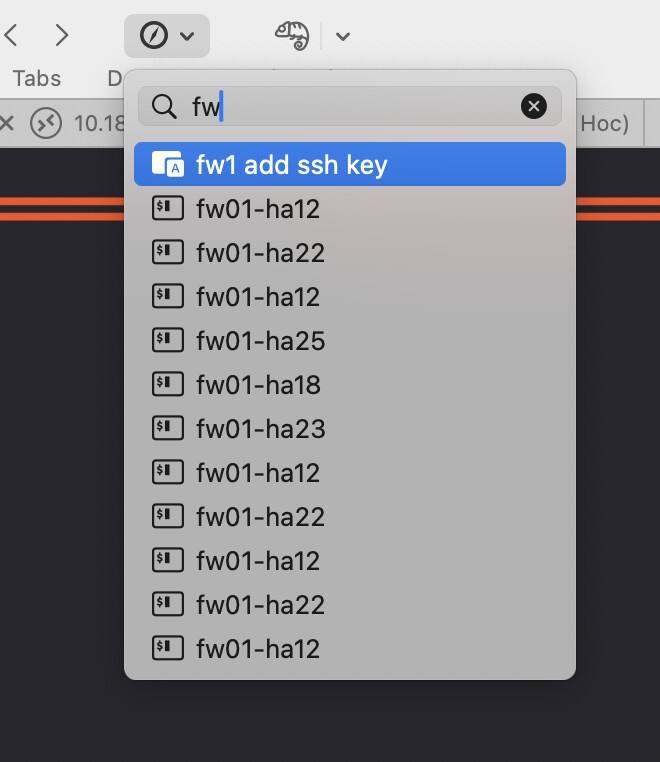This screenshot has height=762, width=660.
Task: Close the tab using its X button
Action: point(7,124)
